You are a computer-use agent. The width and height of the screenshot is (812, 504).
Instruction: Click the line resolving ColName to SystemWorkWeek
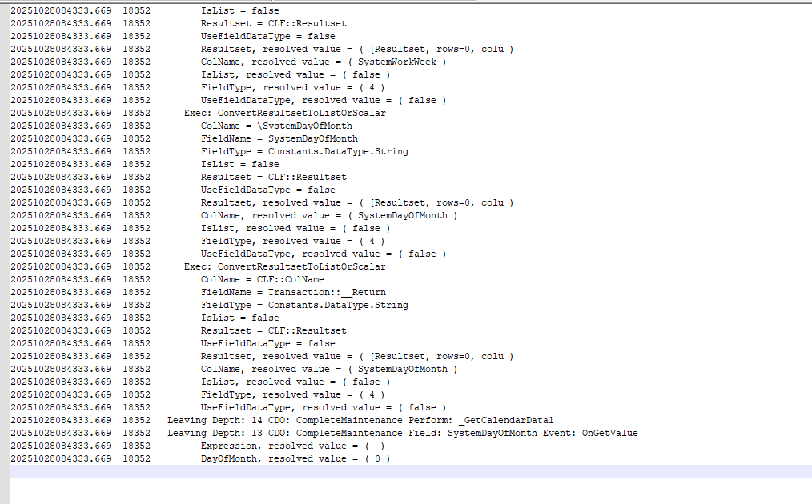pyautogui.click(x=324, y=62)
